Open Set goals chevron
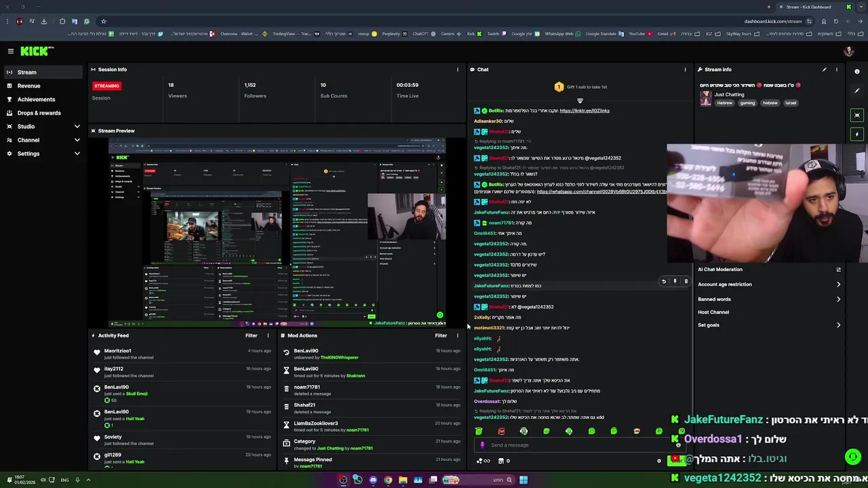The image size is (868, 488). (x=838, y=325)
